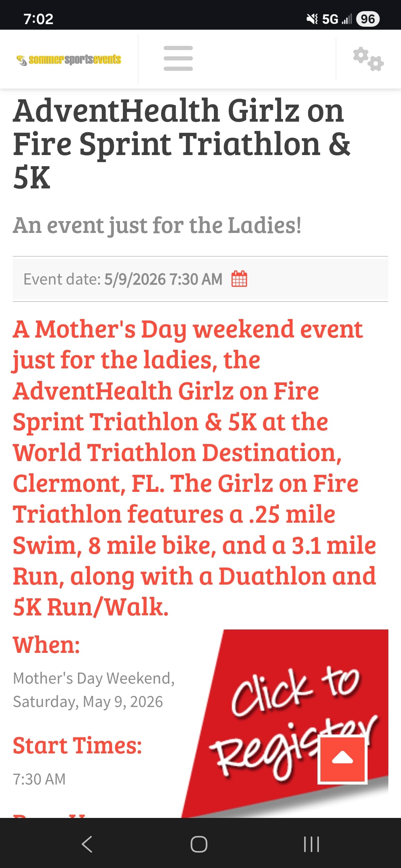This screenshot has width=401, height=868.
Task: Tap the "An event just for the Ladies!" subtitle
Action: point(157,225)
